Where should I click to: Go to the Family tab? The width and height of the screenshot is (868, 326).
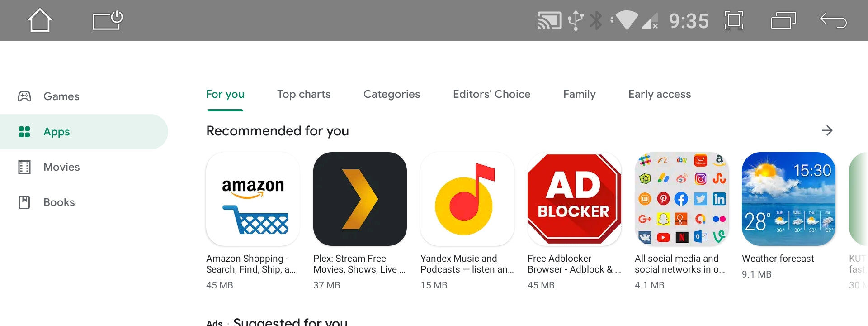579,94
